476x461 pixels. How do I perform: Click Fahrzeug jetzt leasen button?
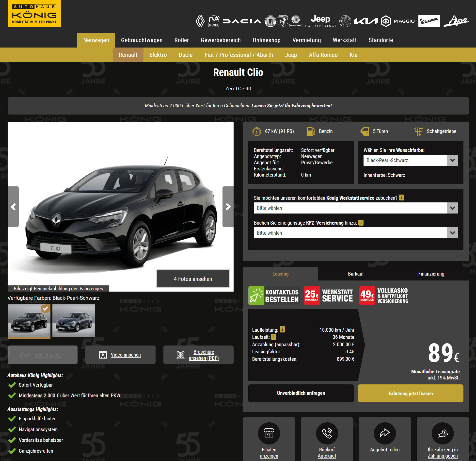(x=411, y=393)
